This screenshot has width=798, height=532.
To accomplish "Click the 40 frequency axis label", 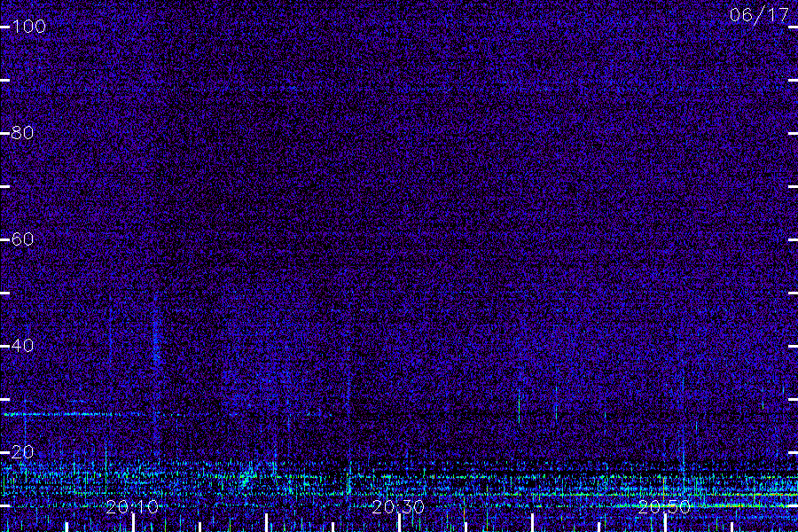I will [22, 346].
